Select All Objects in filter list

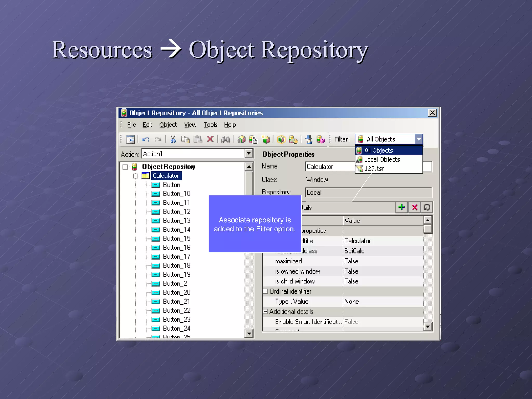tap(389, 150)
